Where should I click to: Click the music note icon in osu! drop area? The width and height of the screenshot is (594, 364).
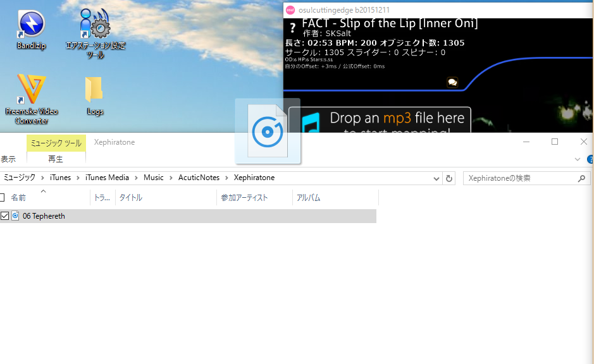[x=311, y=123]
